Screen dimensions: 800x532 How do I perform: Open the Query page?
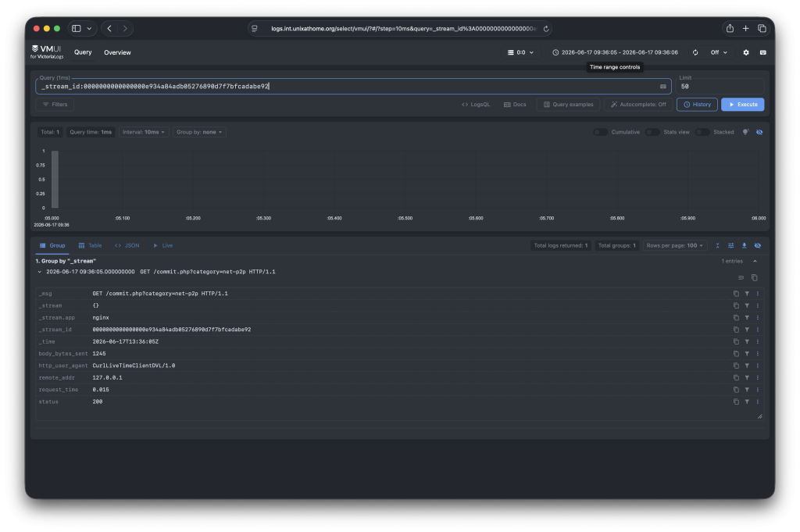pos(83,52)
